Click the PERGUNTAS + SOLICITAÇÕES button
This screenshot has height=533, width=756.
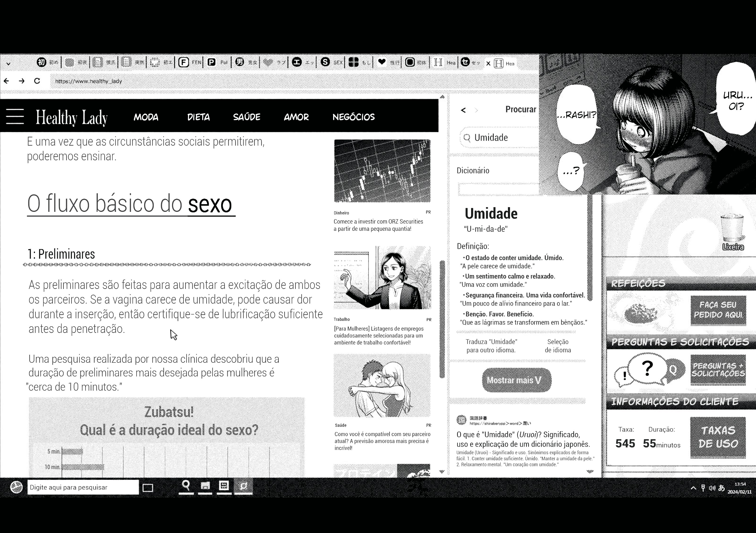tap(718, 370)
